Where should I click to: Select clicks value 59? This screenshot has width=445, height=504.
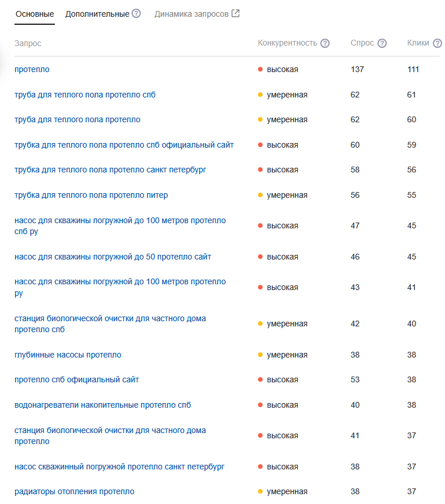pyautogui.click(x=412, y=145)
